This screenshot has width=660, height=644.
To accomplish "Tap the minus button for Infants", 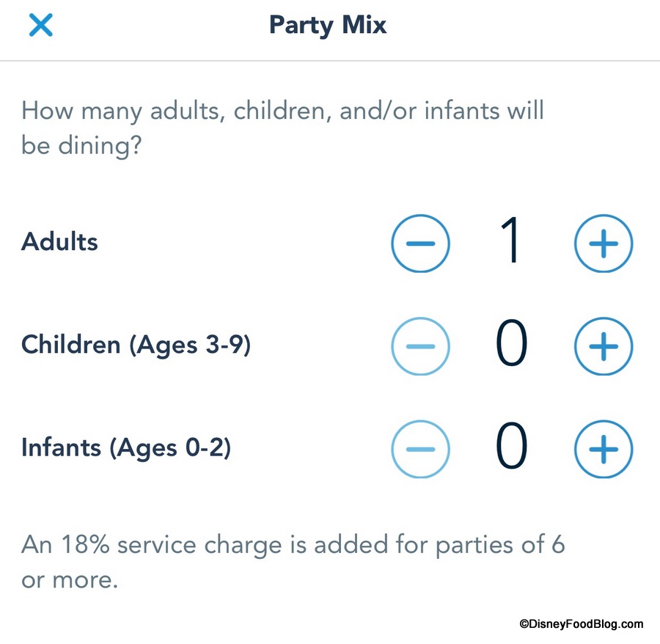I will 420,448.
